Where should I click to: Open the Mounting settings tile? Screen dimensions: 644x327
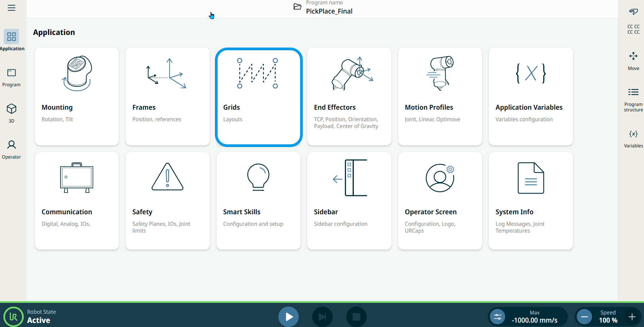click(77, 96)
